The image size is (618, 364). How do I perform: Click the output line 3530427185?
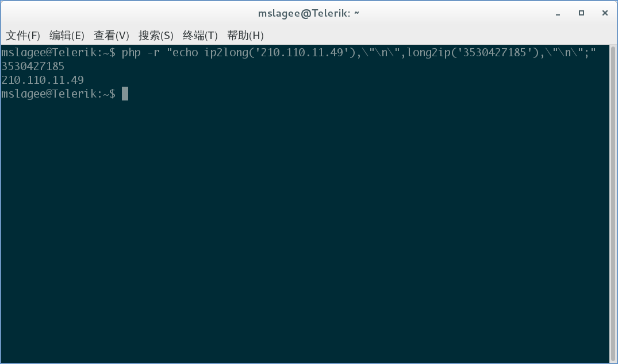33,66
